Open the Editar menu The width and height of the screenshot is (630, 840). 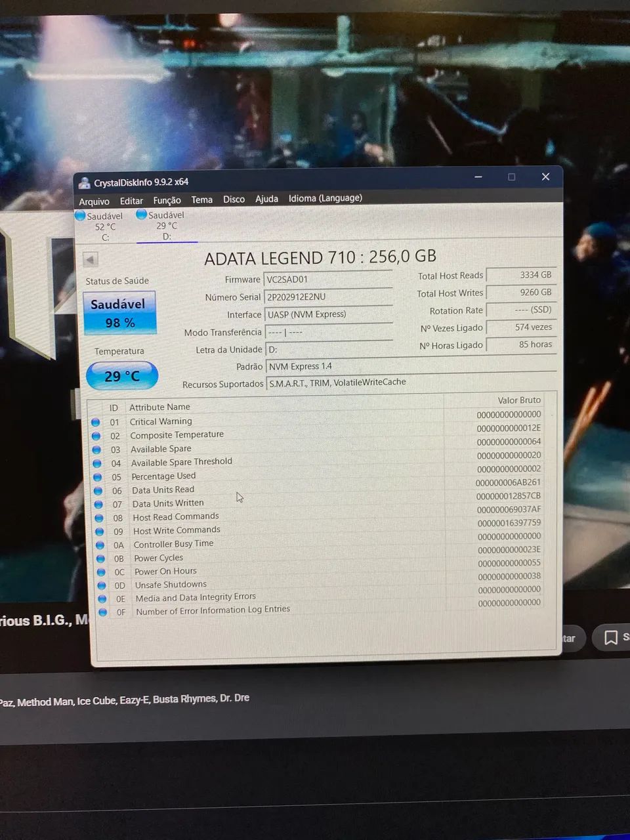pos(131,201)
